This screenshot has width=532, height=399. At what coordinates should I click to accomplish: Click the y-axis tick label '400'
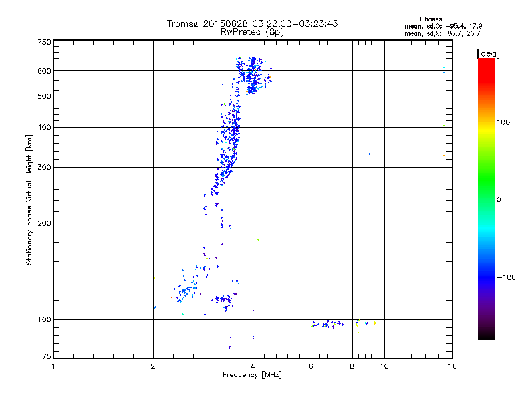coord(45,128)
